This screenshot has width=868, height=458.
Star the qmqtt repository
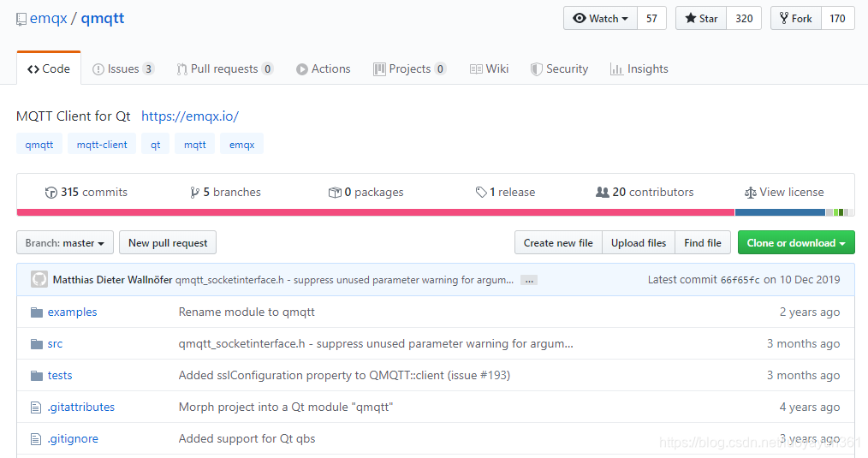(701, 18)
